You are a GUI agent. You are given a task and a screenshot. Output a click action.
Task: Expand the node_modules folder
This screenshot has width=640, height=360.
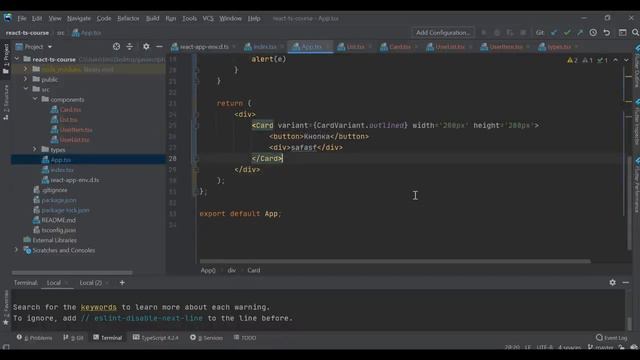click(x=26, y=69)
